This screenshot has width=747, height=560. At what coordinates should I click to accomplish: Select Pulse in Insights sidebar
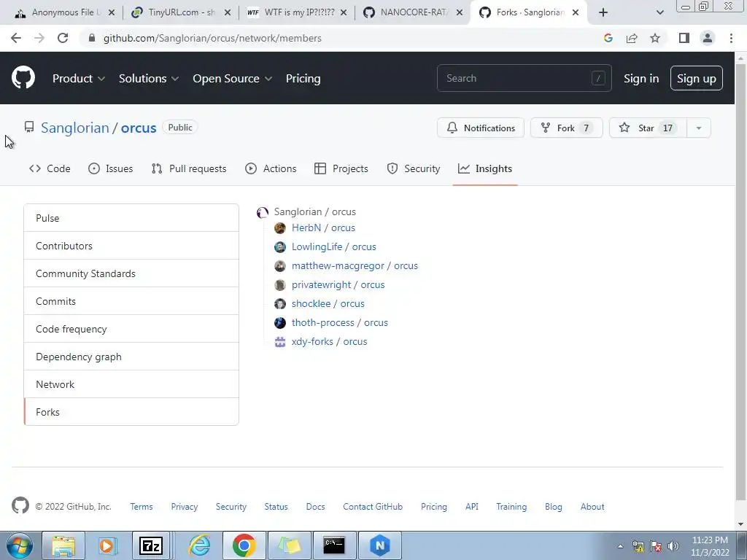click(x=131, y=218)
